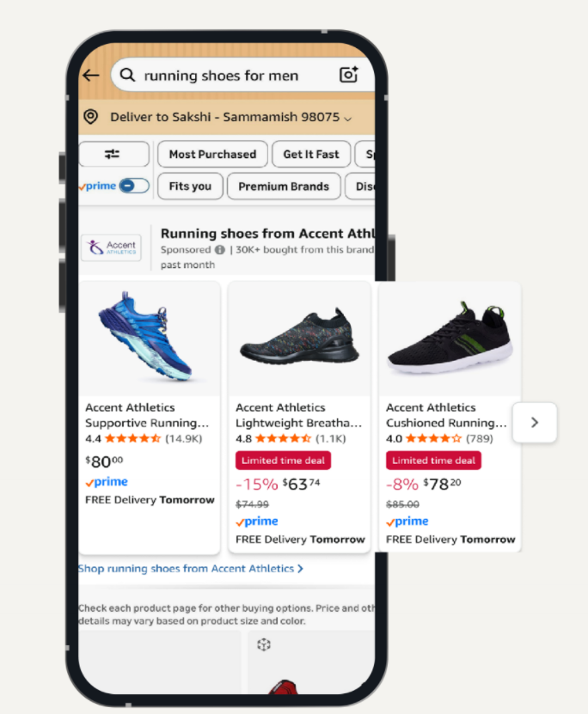This screenshot has width=588, height=714.
Task: Click the search magnifier icon
Action: coord(128,76)
